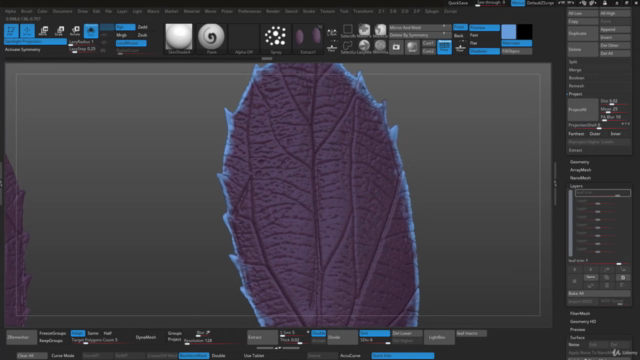Expand the Geometry subpalette
640x360 pixels.
[x=579, y=162]
